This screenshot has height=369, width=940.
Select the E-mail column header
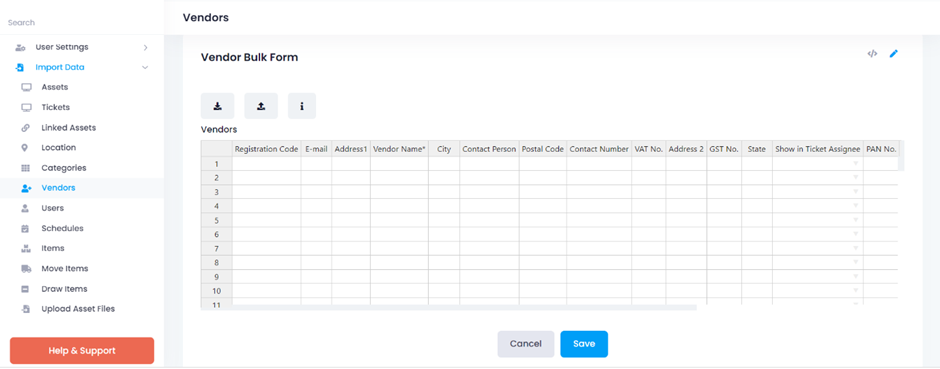(316, 149)
